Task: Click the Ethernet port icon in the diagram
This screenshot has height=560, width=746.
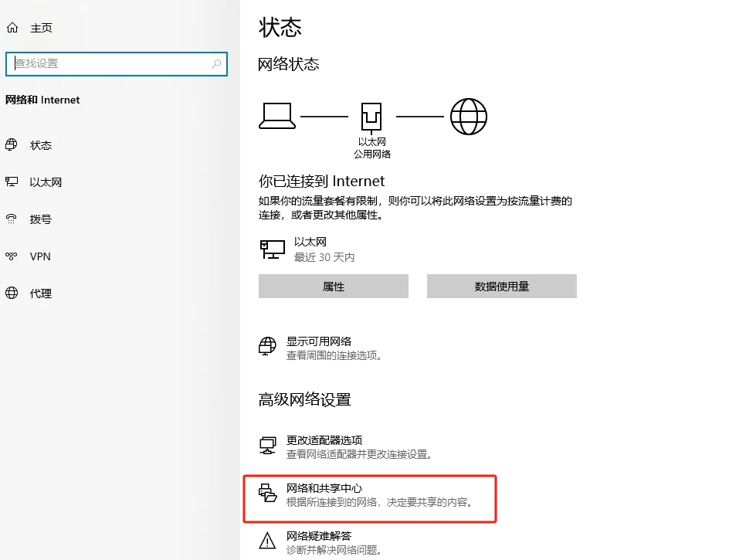Action: 371,117
